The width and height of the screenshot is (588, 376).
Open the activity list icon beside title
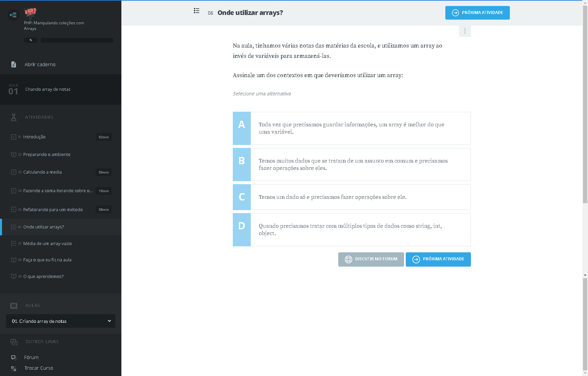(197, 11)
